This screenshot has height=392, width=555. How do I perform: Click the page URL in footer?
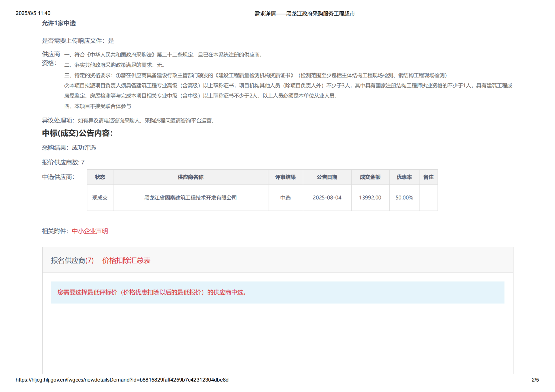coord(122,380)
